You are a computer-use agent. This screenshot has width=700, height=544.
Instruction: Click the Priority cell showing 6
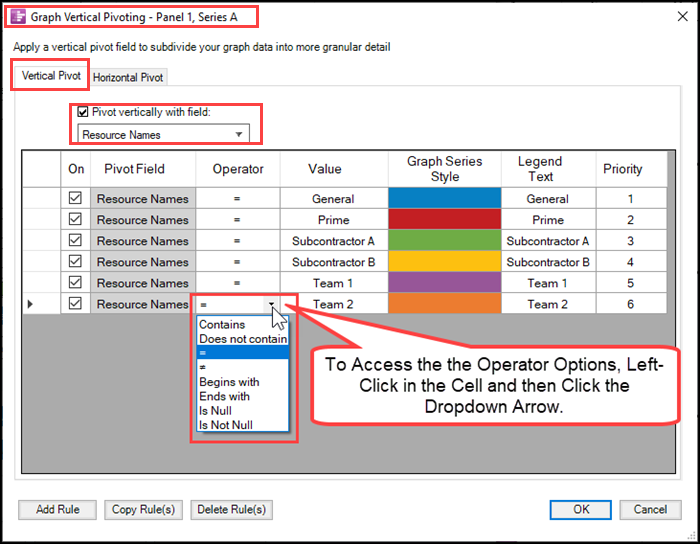click(x=631, y=303)
